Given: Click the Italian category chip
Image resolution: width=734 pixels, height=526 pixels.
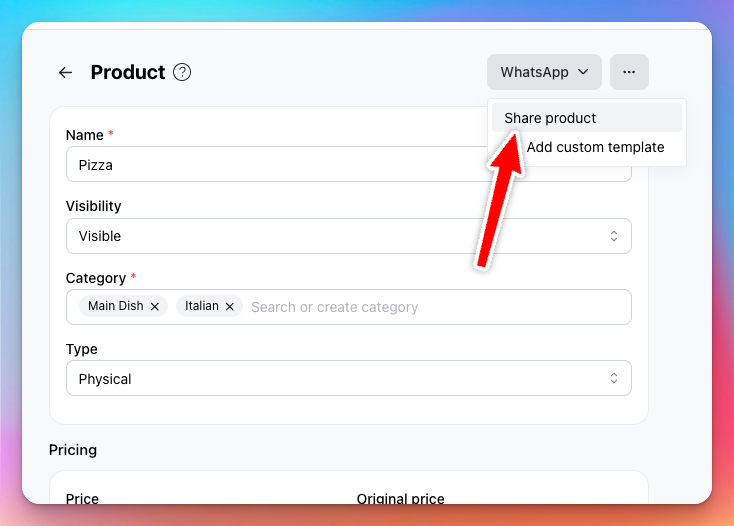Looking at the screenshot, I should 209,306.
